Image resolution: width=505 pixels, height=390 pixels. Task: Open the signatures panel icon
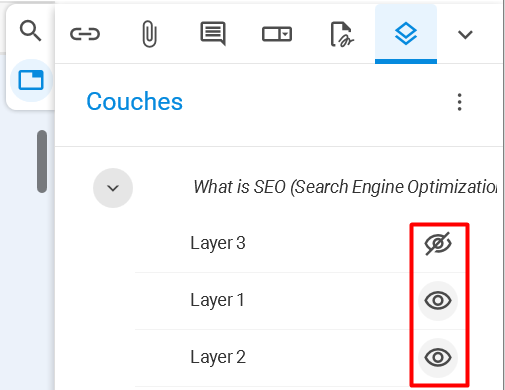342,34
